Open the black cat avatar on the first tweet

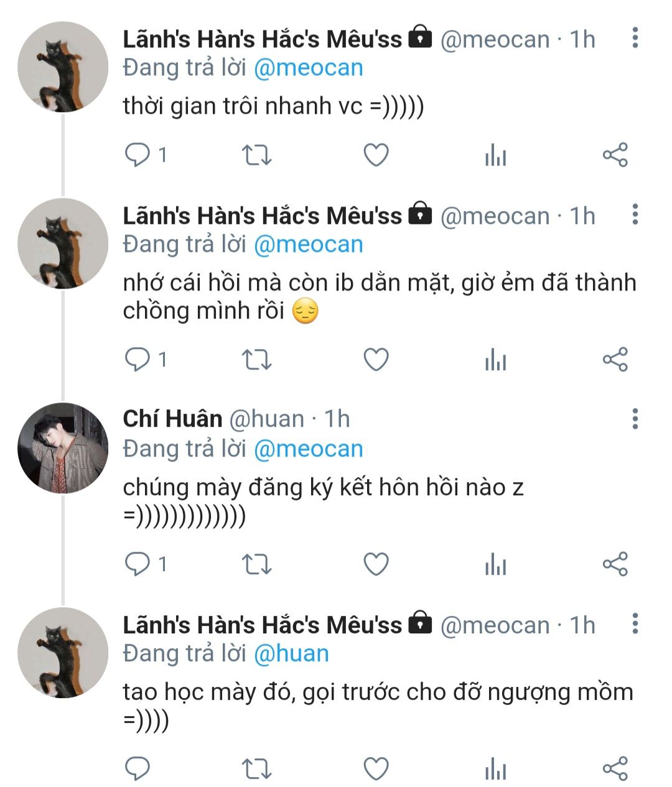tap(63, 67)
